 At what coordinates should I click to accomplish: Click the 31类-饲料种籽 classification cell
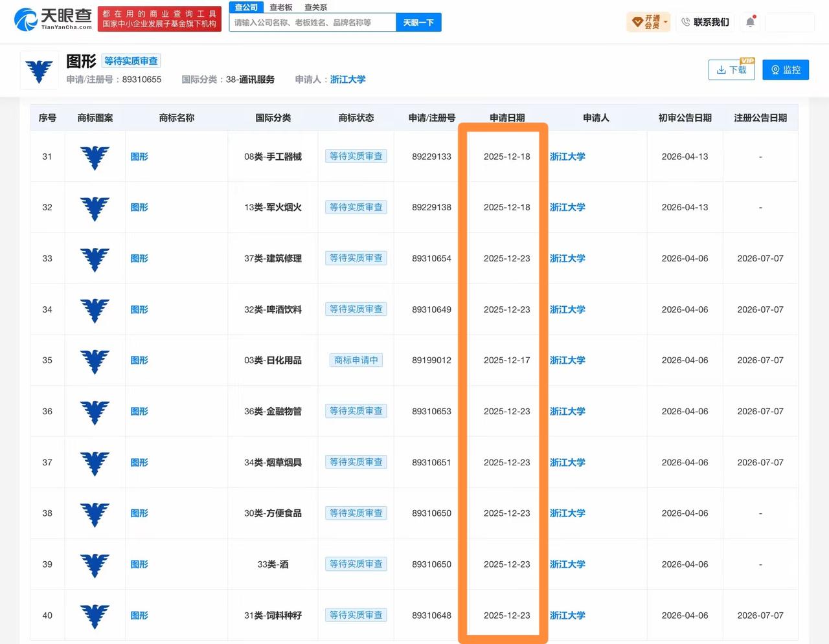(273, 616)
